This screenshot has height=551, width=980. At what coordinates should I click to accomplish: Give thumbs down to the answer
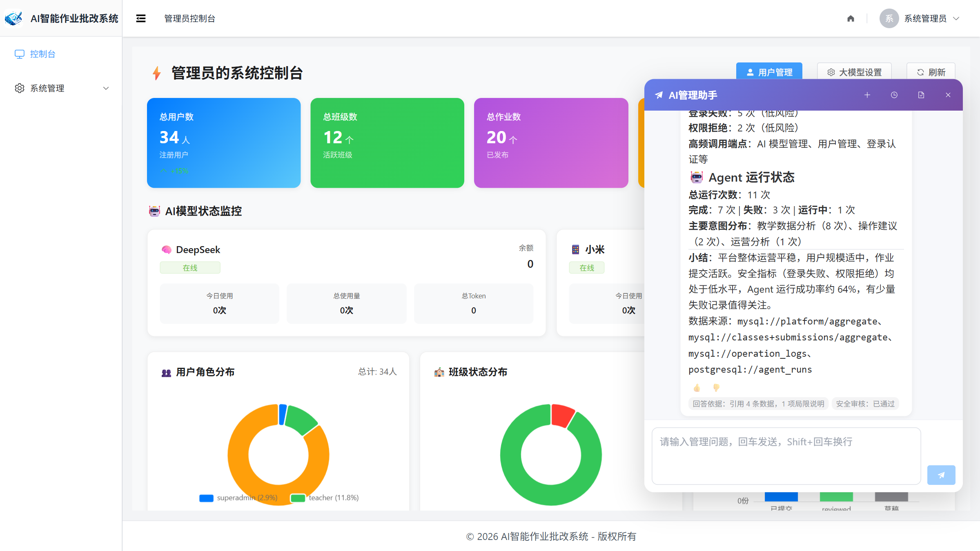pos(716,387)
